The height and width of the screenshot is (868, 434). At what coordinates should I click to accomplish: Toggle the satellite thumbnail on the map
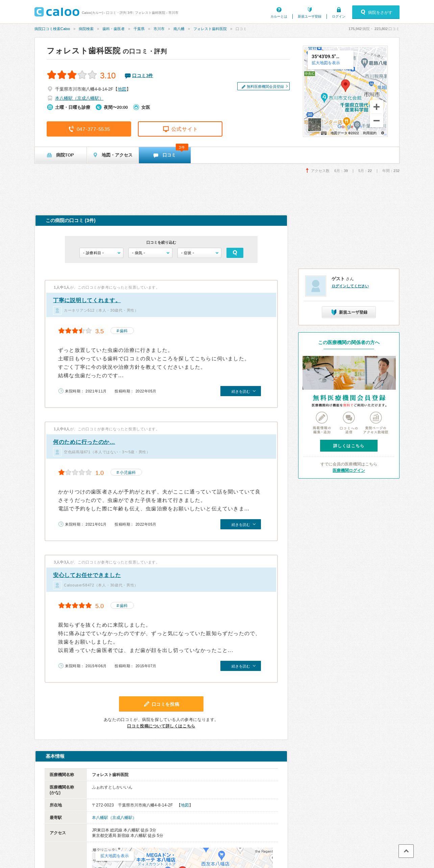(x=314, y=125)
